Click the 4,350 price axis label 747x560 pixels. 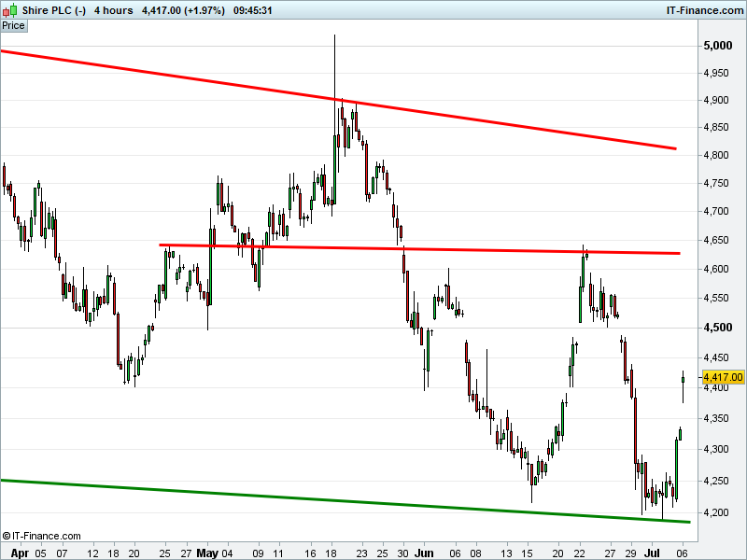[716, 418]
